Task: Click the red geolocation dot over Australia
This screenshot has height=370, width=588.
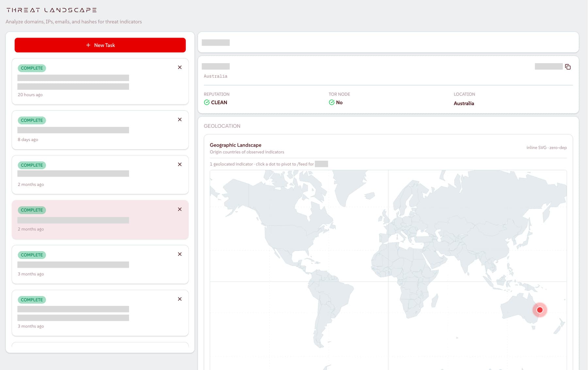Action: [x=540, y=310]
